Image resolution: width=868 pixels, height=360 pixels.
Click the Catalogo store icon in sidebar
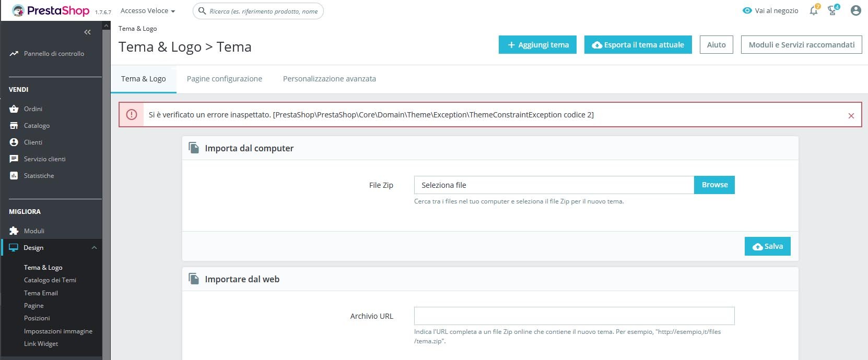coord(14,126)
